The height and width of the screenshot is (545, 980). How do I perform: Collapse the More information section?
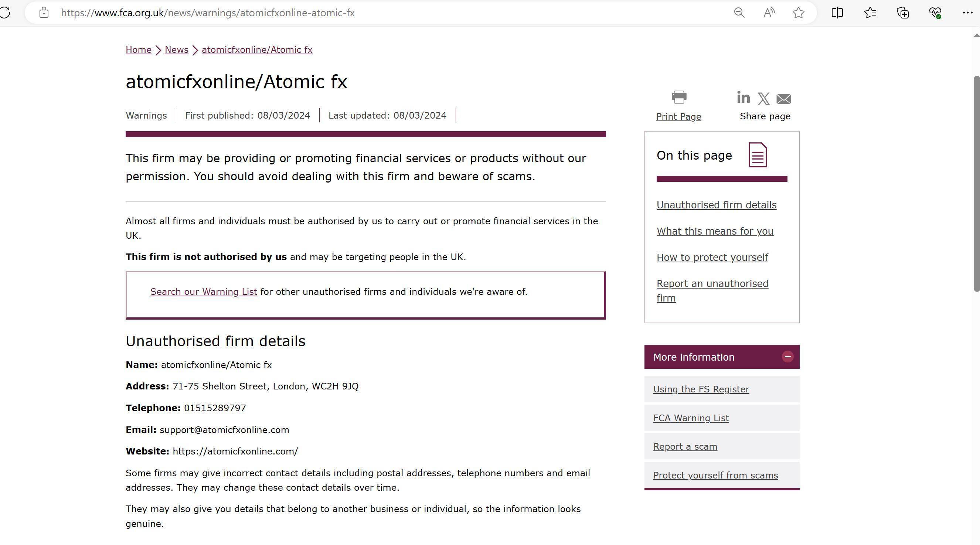click(x=787, y=357)
